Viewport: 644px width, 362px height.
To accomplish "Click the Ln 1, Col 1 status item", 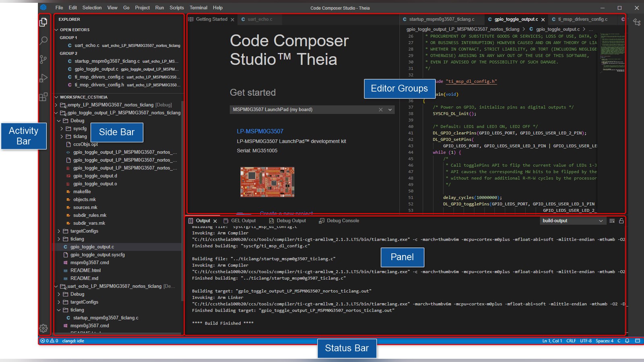I will (x=552, y=341).
